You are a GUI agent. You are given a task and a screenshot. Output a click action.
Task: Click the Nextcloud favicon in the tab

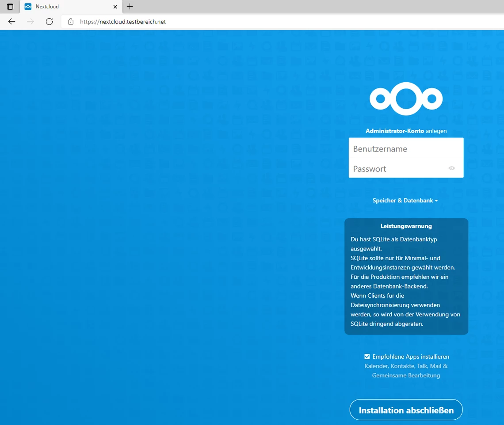(28, 7)
